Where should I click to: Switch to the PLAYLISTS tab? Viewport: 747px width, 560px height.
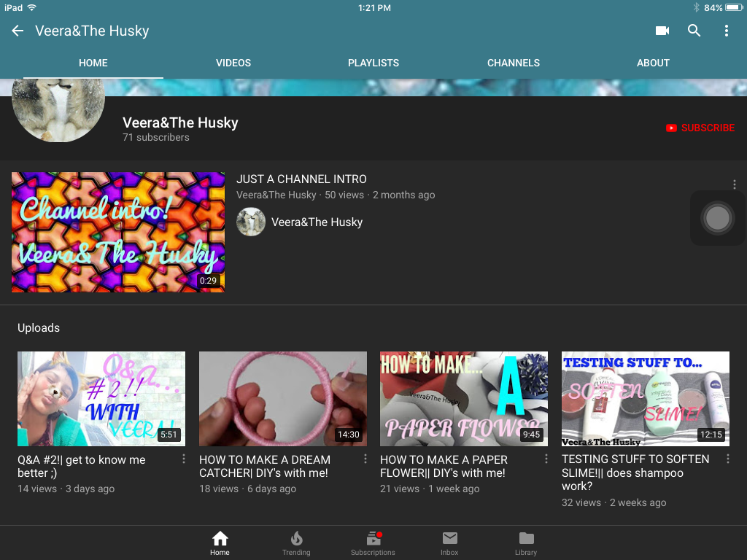373,63
